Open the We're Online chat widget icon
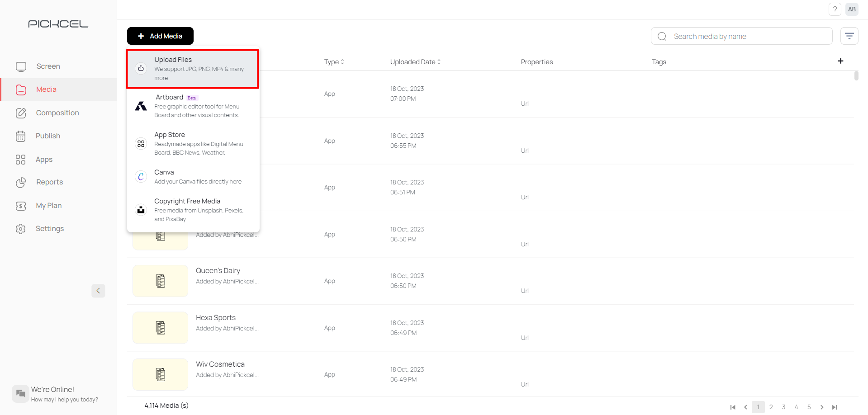This screenshot has height=415, width=868. tap(20, 394)
